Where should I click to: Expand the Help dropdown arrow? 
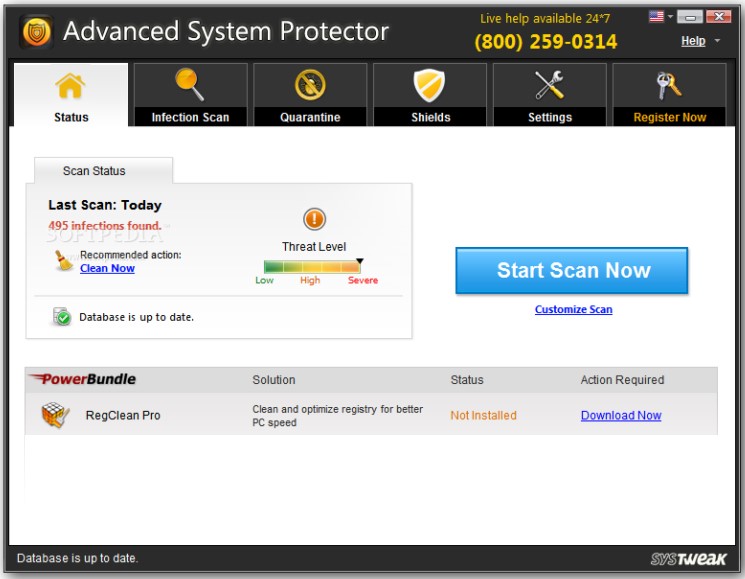coord(717,41)
